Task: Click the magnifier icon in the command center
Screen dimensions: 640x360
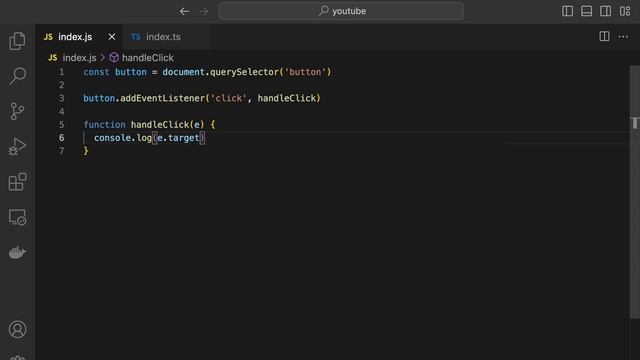Action: pos(324,11)
